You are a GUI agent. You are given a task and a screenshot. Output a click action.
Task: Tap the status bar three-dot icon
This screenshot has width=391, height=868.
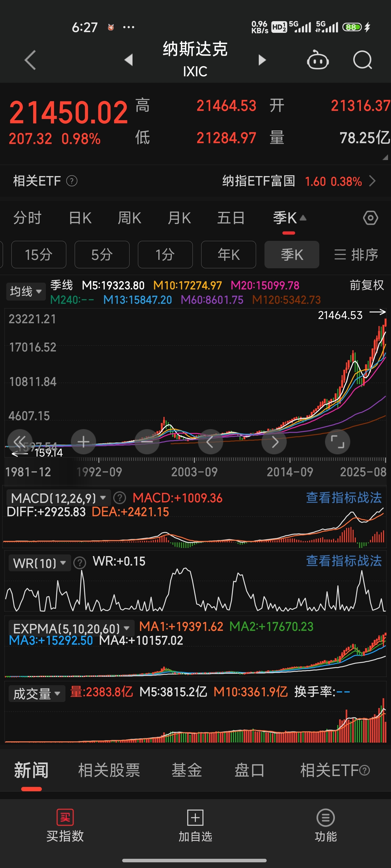pos(129,27)
